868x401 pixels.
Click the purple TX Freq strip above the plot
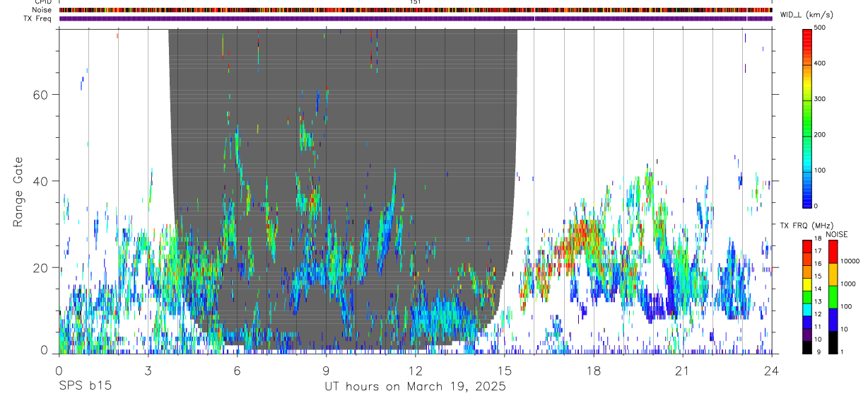pyautogui.click(x=416, y=19)
